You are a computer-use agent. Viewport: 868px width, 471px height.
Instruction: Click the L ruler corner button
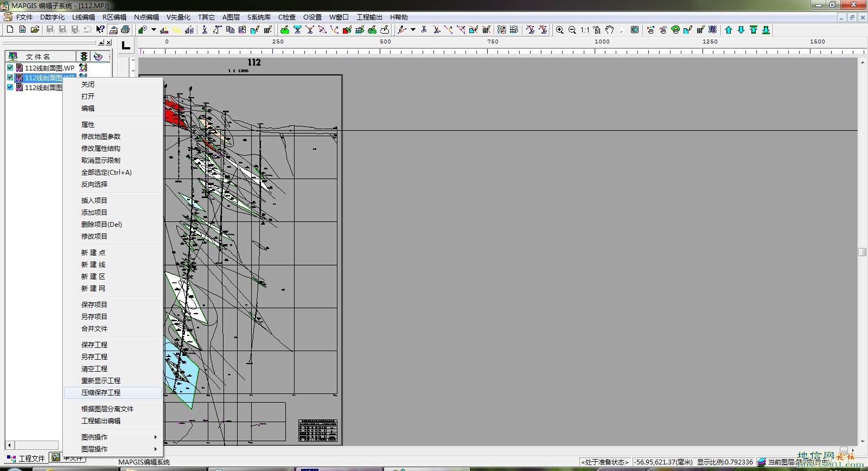(x=126, y=46)
